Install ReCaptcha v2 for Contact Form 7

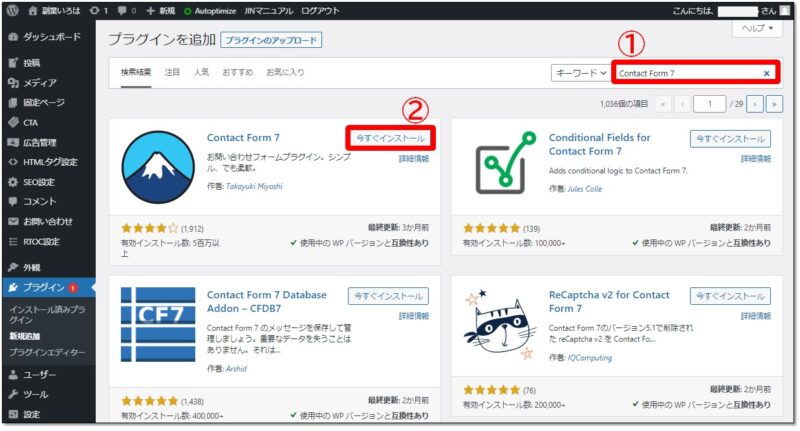click(730, 296)
